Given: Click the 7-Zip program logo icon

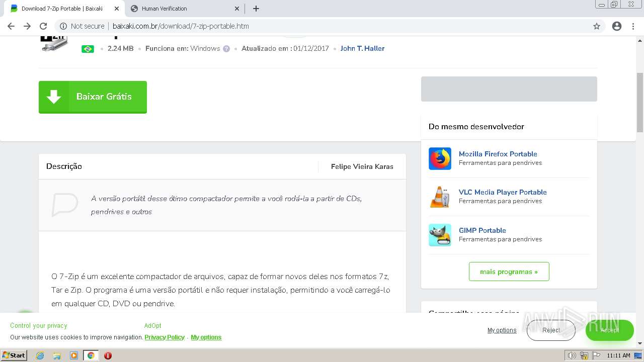Looking at the screenshot, I should [x=54, y=44].
